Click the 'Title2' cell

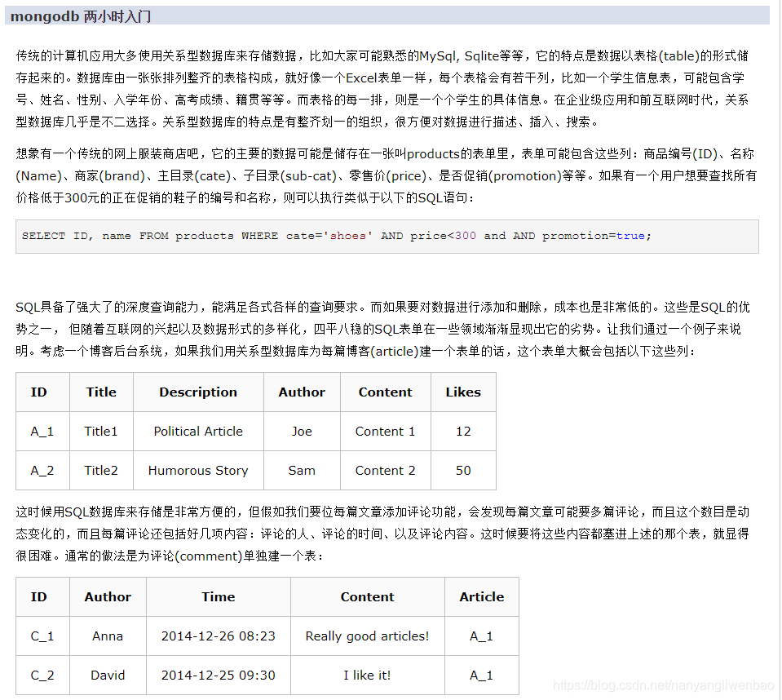pos(101,471)
